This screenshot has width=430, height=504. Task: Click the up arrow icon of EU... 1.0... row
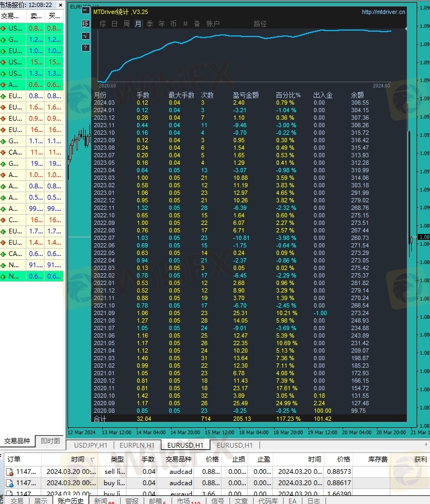pyautogui.click(x=3, y=51)
